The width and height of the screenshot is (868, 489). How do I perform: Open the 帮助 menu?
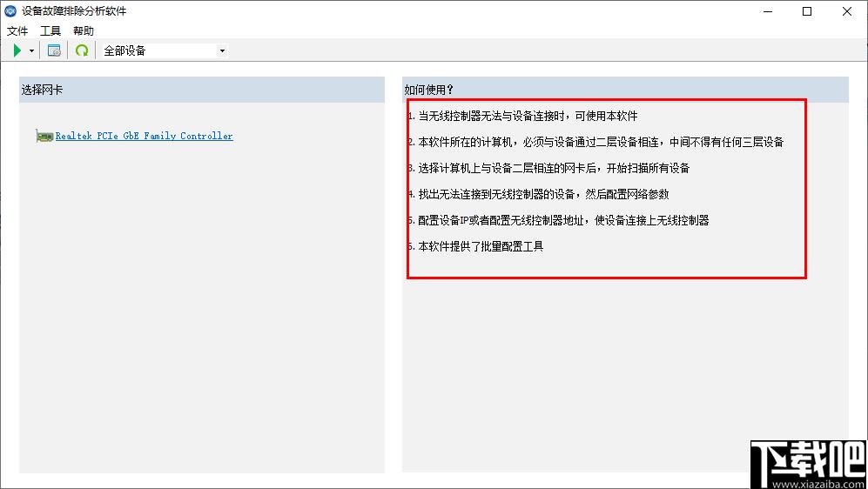click(x=84, y=30)
